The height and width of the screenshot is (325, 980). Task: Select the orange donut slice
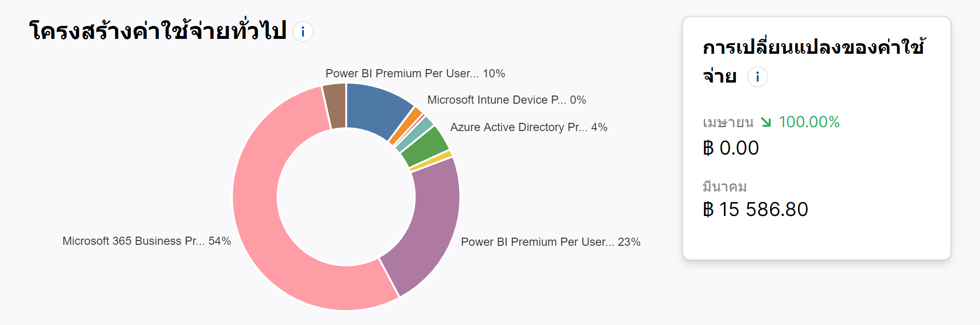(406, 127)
